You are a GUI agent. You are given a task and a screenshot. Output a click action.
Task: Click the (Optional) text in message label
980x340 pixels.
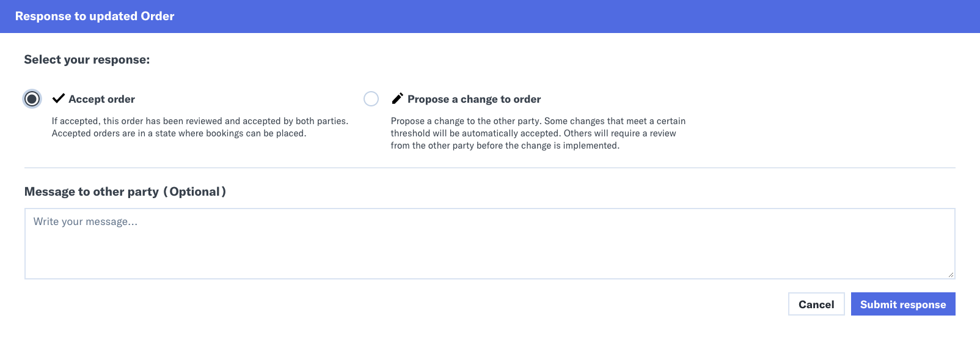194,191
